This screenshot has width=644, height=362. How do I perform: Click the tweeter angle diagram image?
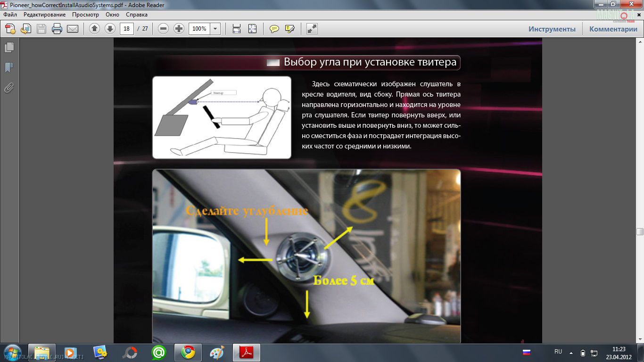tap(222, 117)
